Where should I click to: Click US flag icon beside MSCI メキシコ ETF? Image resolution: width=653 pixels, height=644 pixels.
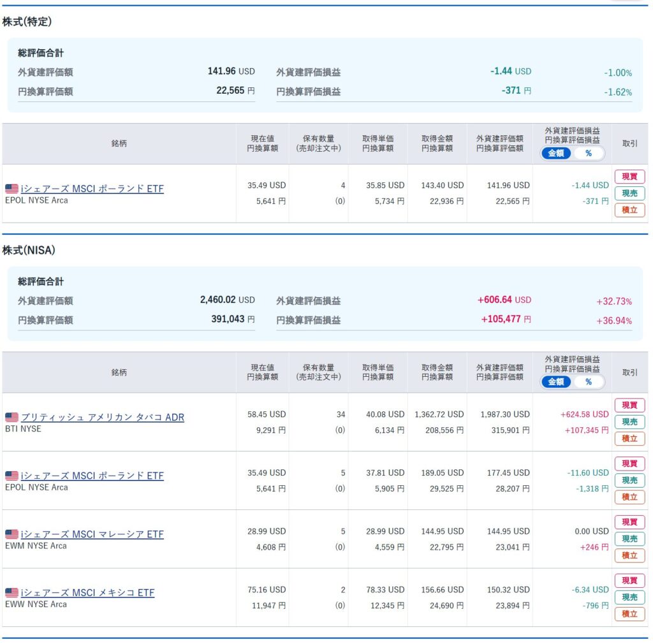[11, 593]
